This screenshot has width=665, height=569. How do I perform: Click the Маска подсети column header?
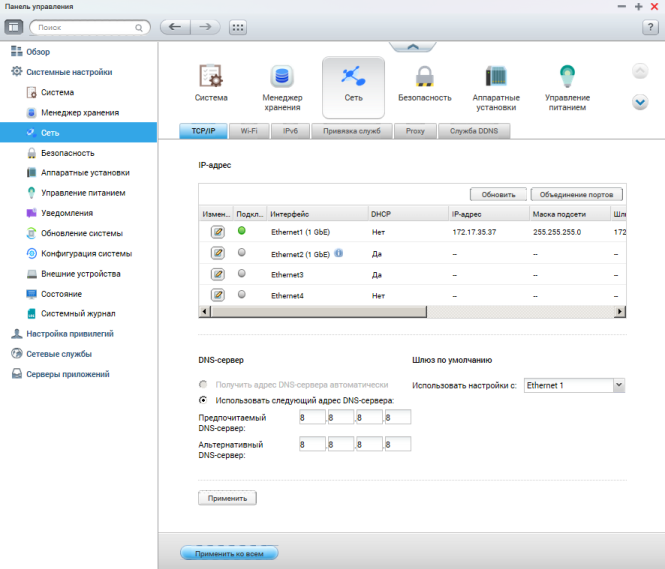click(x=570, y=214)
